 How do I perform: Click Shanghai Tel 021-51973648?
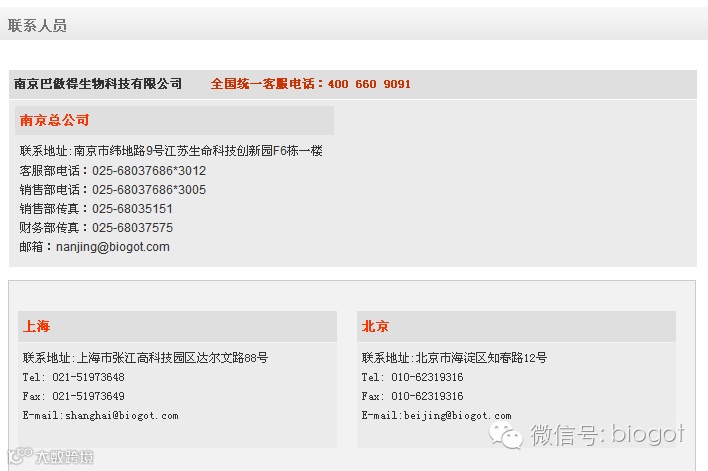click(x=88, y=377)
